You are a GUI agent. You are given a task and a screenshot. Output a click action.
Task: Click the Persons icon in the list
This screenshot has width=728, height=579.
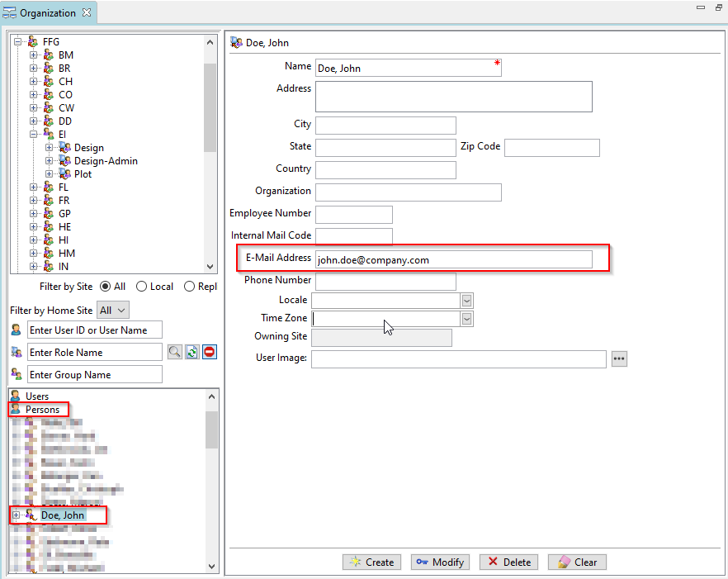(x=16, y=410)
